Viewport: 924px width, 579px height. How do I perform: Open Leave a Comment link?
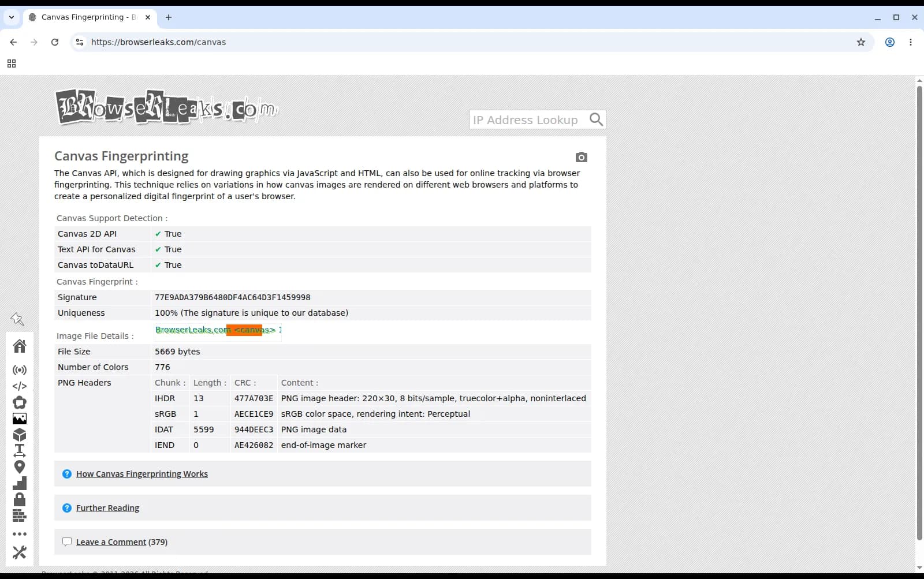[x=111, y=542]
